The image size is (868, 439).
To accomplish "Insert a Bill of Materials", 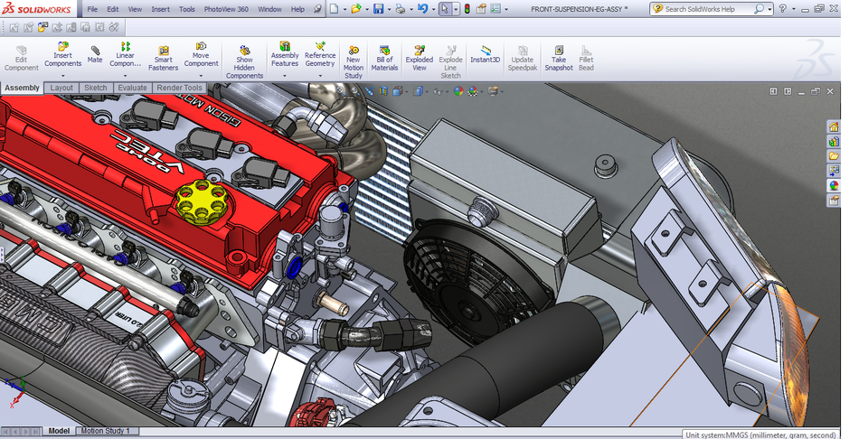I will (384, 59).
